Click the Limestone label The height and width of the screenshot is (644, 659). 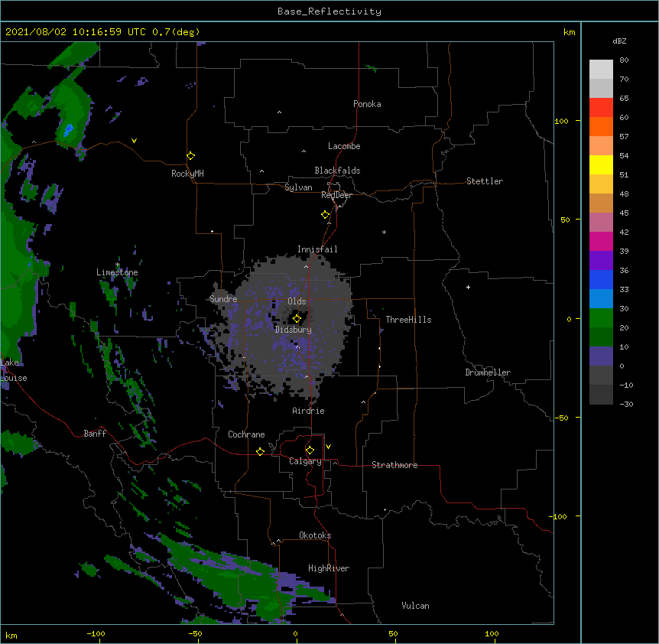tap(117, 272)
